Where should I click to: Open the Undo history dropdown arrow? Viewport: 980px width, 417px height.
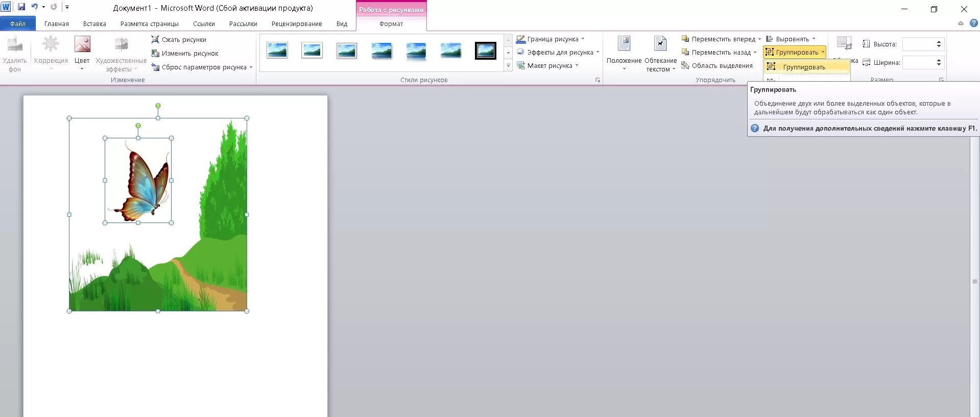coord(43,7)
